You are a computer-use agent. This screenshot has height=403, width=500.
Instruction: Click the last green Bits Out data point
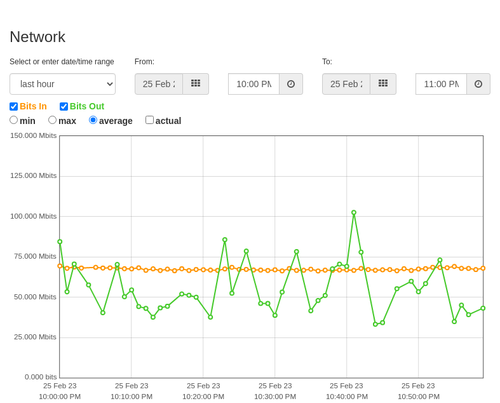click(x=483, y=308)
